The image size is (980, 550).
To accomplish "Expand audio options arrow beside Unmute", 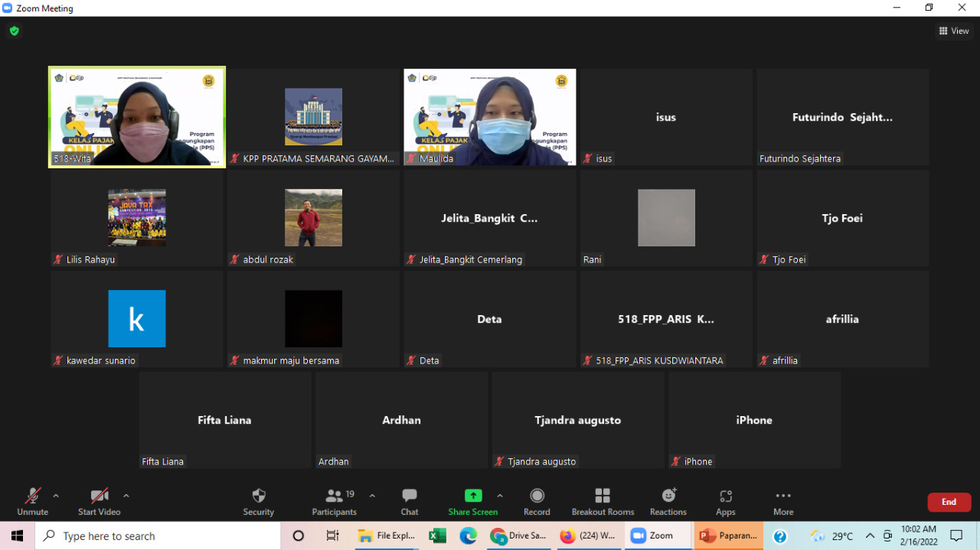I will pyautogui.click(x=56, y=496).
